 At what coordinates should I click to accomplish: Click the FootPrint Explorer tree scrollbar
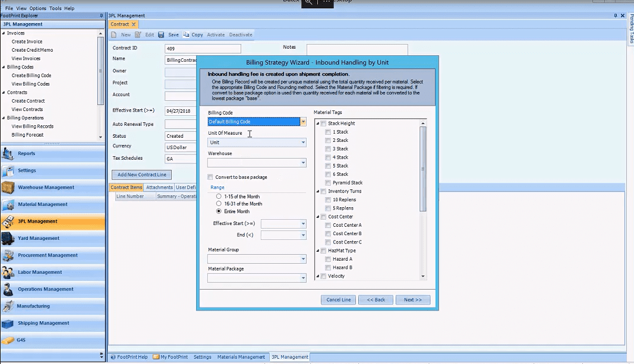100,71
